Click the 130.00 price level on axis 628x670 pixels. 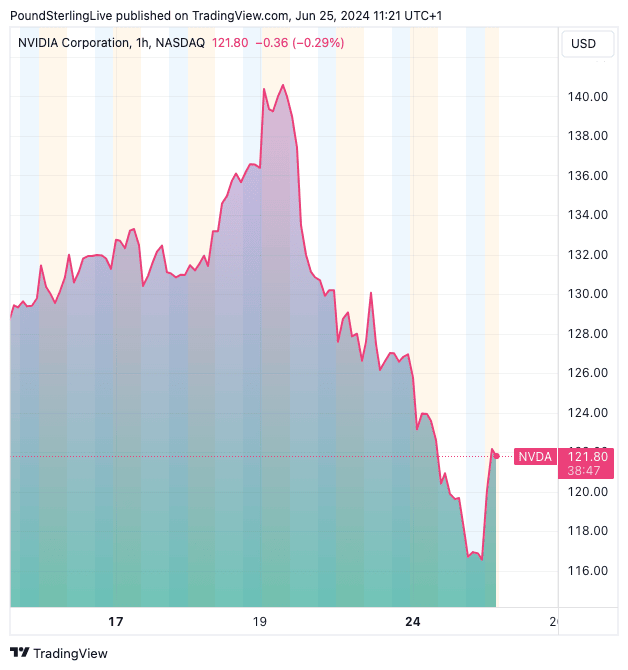[588, 294]
